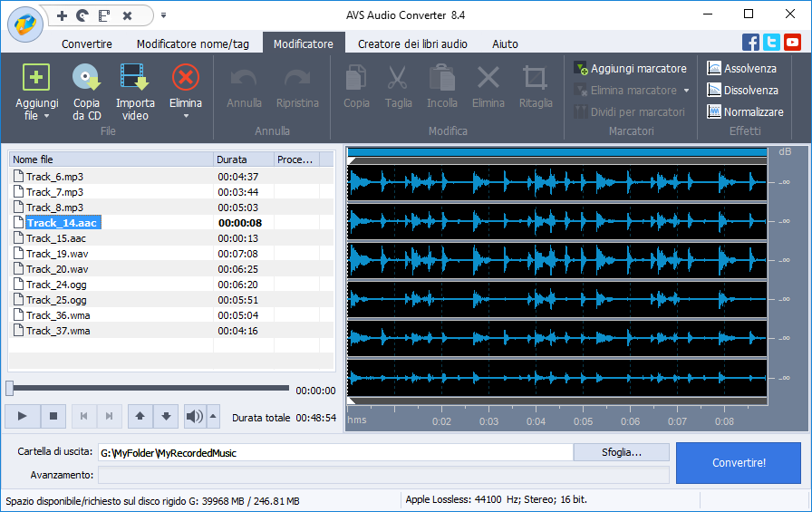Go to previous track button

pos(84,416)
